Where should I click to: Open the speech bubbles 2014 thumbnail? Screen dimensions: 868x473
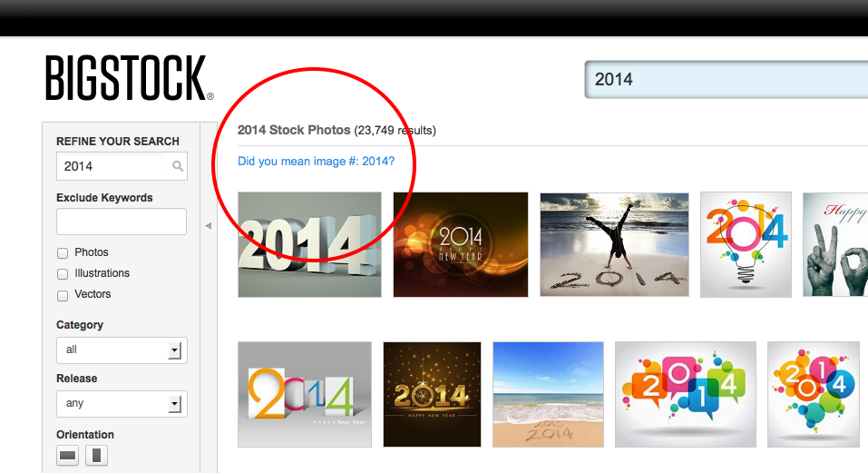coord(686,394)
